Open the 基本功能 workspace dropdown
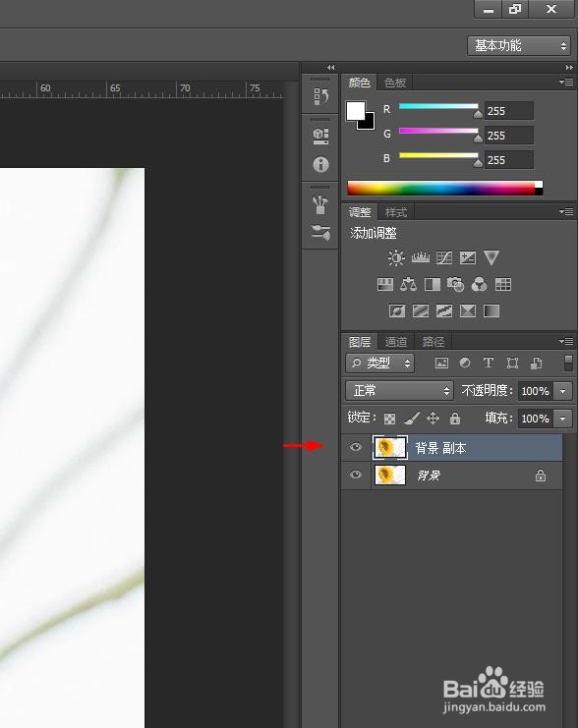Screen dimensions: 578x728 (x=519, y=45)
